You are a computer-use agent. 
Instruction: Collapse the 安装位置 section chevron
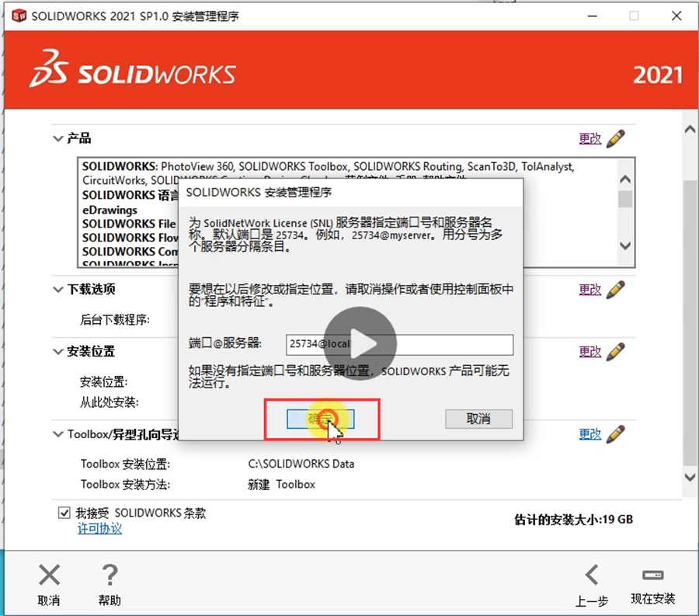point(58,352)
